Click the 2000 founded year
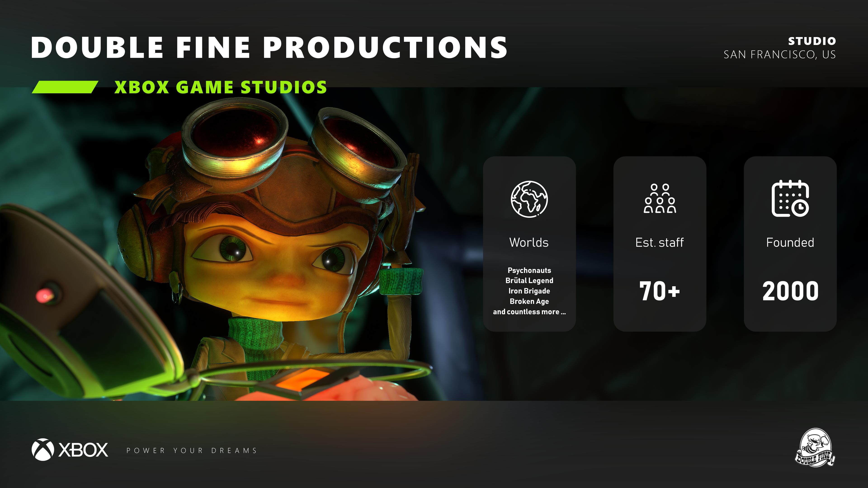The height and width of the screenshot is (488, 868). pos(790,291)
